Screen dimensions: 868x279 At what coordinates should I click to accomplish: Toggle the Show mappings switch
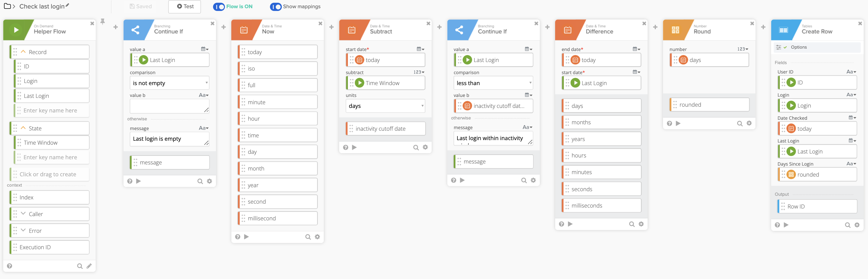click(276, 7)
